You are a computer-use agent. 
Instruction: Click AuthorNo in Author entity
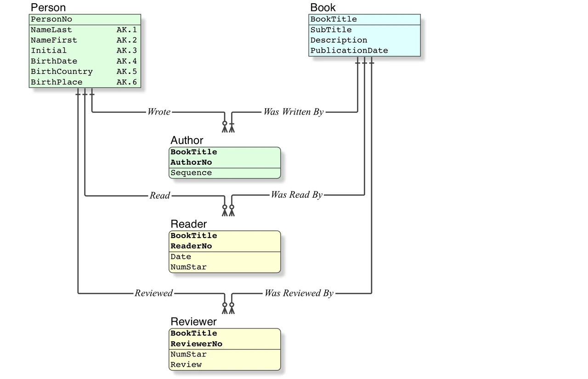tap(191, 162)
